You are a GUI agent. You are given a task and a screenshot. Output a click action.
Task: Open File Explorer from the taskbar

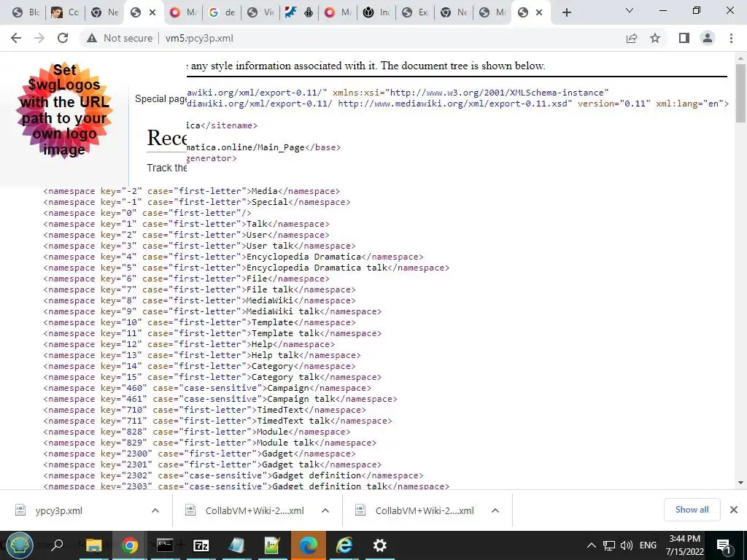[93, 545]
